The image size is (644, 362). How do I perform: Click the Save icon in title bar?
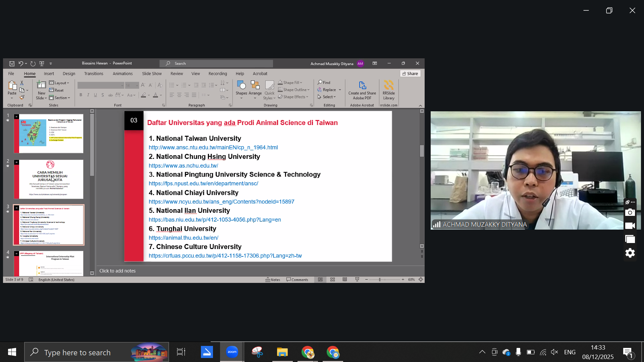[12, 63]
